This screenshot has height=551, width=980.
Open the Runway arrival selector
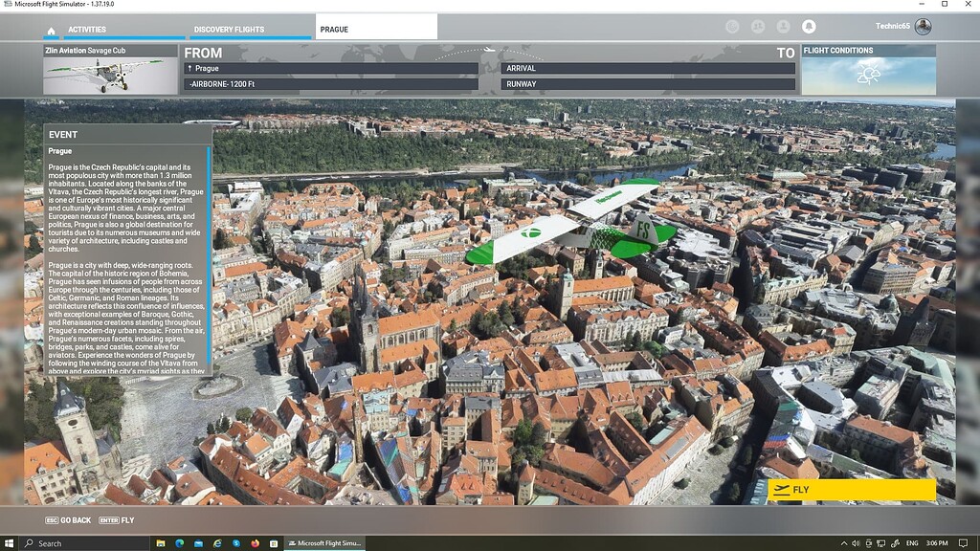click(648, 84)
